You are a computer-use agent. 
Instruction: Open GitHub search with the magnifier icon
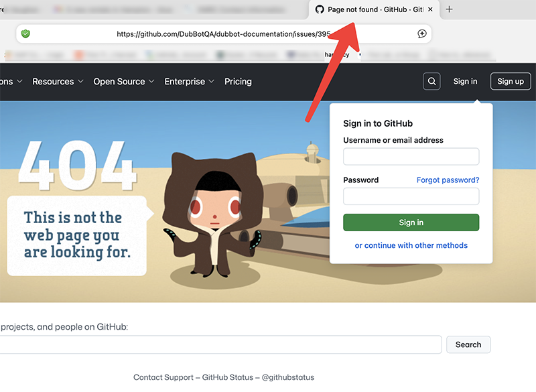click(x=431, y=81)
